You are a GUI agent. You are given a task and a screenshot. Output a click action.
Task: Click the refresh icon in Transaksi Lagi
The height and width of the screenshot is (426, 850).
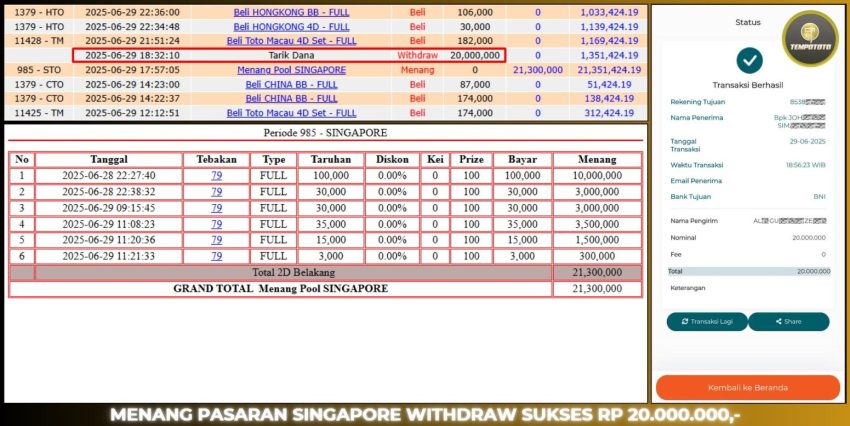685,321
